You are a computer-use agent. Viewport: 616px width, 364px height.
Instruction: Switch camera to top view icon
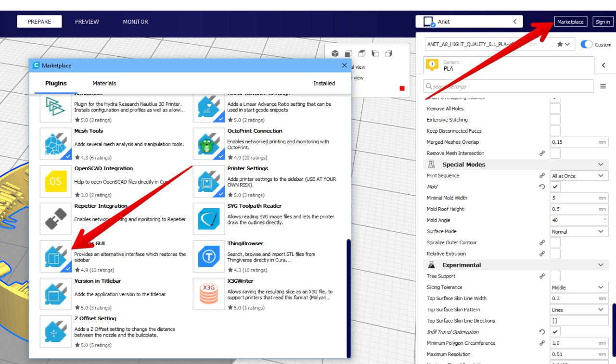click(x=362, y=53)
